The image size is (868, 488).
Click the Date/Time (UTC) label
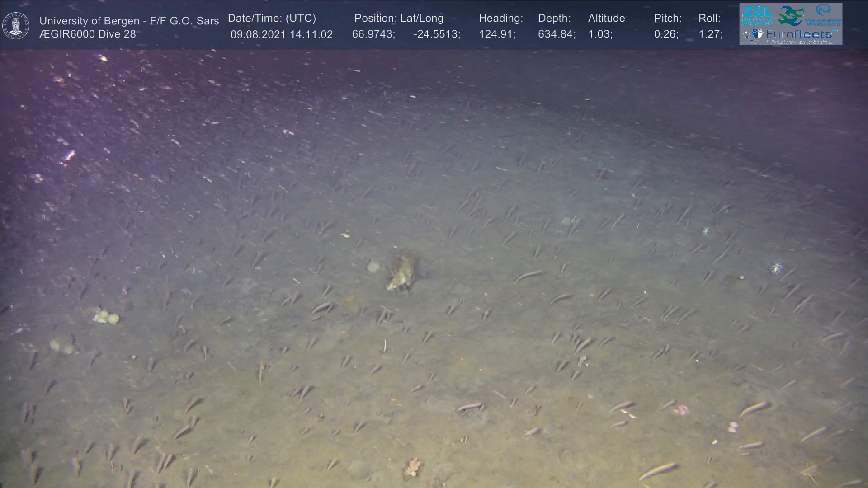[272, 19]
